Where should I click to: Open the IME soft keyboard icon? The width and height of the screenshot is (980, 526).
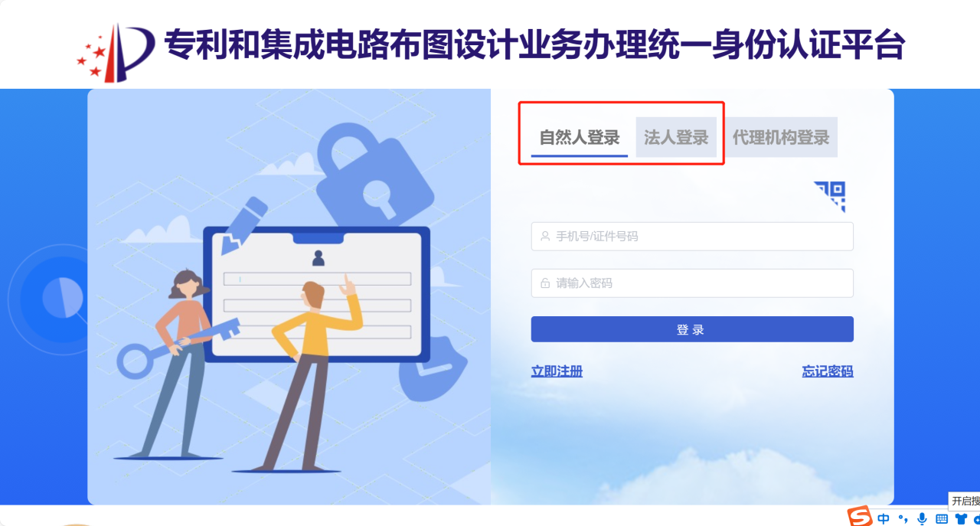tap(942, 519)
